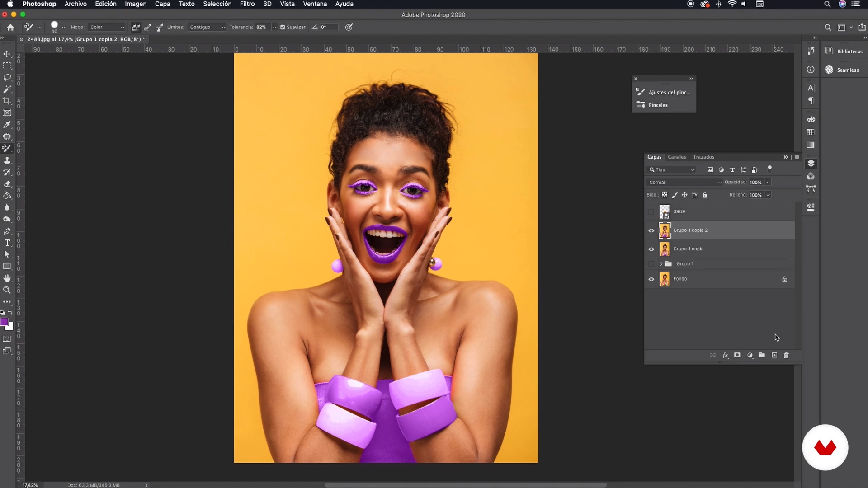Delete layer trash icon

tap(786, 355)
